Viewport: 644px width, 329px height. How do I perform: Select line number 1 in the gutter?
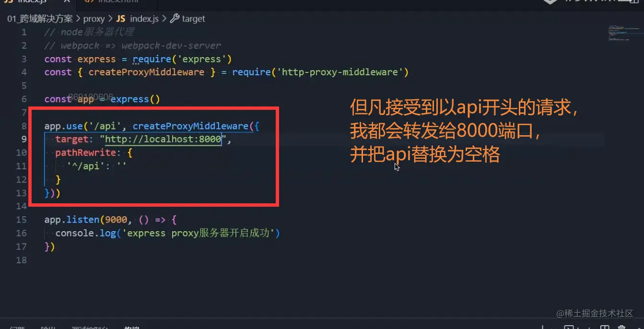click(24, 32)
